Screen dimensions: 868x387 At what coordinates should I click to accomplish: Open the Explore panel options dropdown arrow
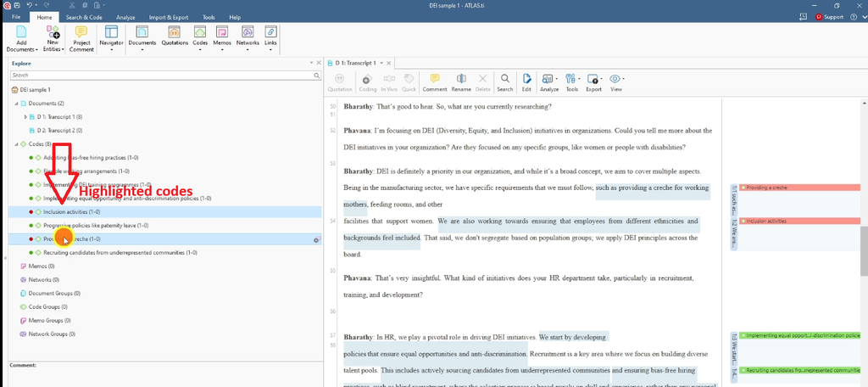click(312, 63)
